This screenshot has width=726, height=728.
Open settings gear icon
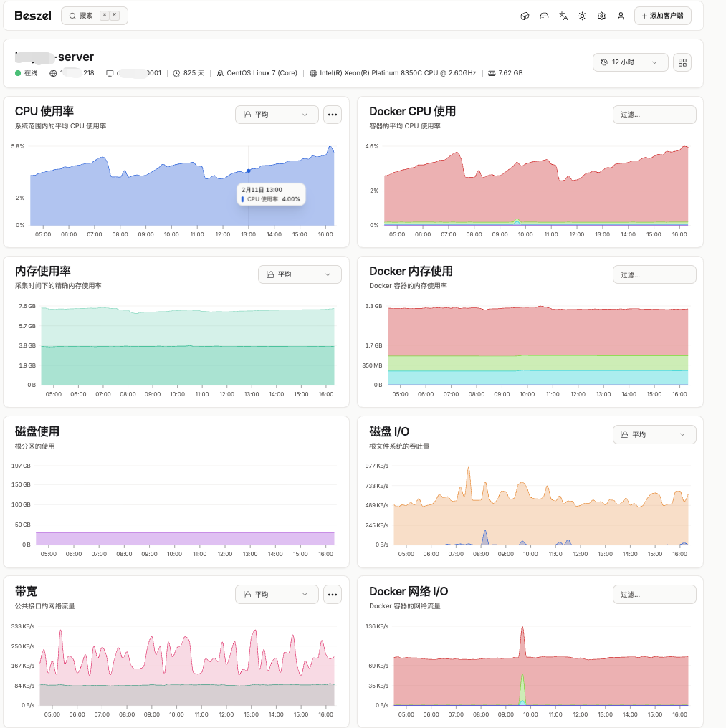pyautogui.click(x=601, y=16)
